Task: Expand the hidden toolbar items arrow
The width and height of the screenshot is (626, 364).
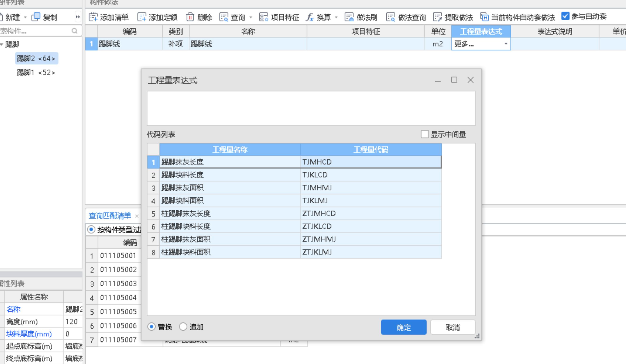Action: [78, 17]
